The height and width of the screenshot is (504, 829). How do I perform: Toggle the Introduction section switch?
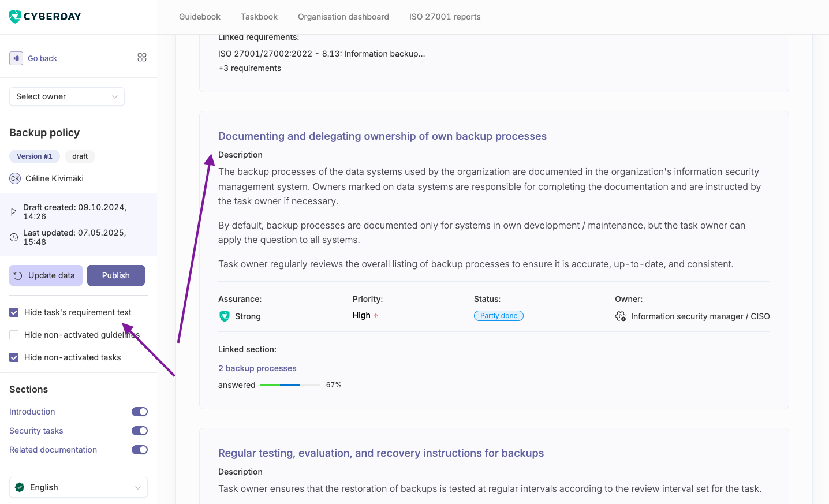point(140,412)
